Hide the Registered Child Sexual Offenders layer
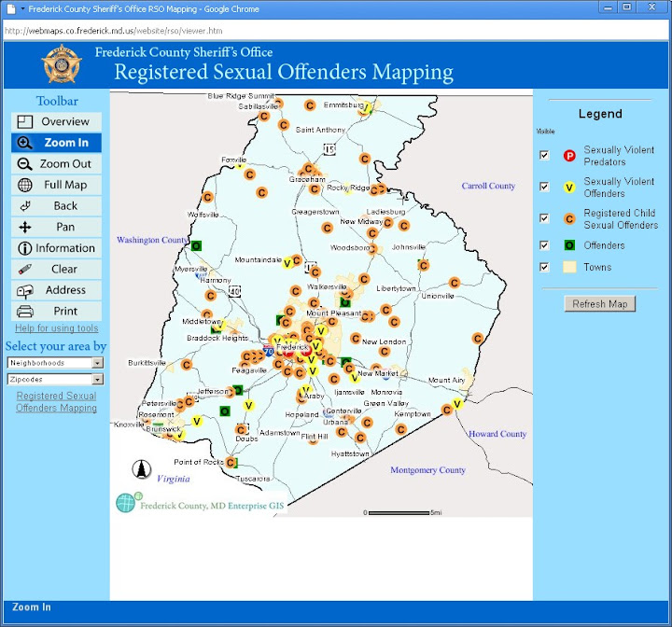 click(544, 218)
